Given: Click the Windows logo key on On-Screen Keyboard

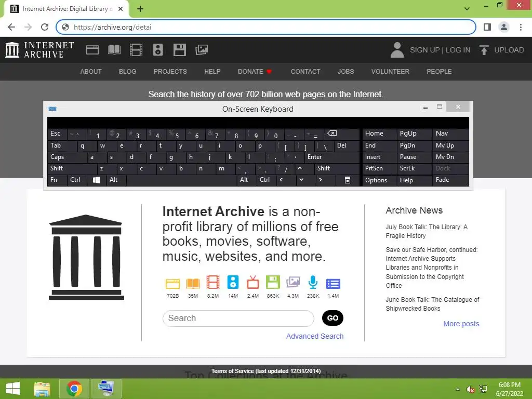Looking at the screenshot, I should coord(96,180).
